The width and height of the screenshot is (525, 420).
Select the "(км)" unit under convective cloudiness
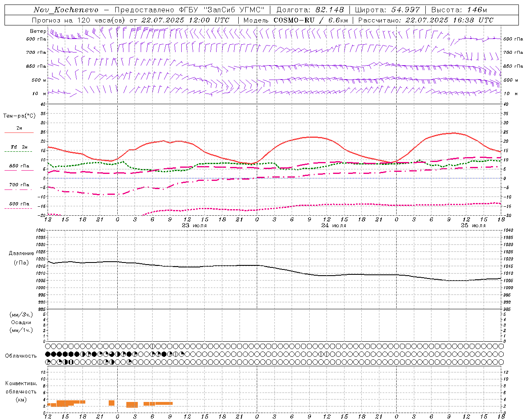21,399
